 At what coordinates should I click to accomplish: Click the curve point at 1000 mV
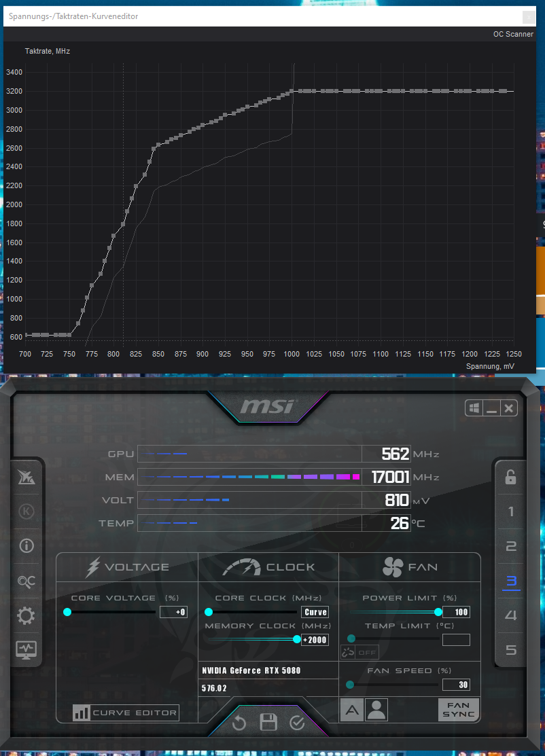[292, 91]
